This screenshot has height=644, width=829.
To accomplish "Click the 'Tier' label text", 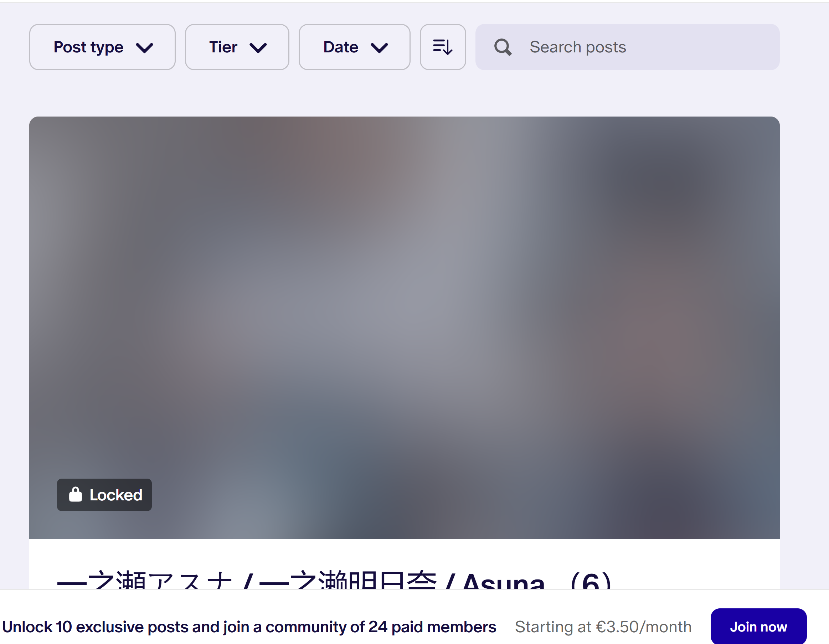I will coord(223,47).
